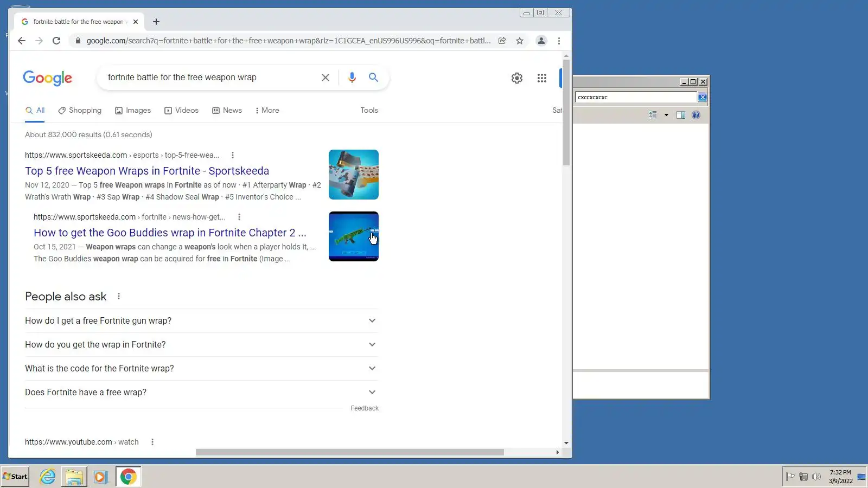Image resolution: width=868 pixels, height=488 pixels.
Task: Open options for the Goo Buddies result
Action: [x=239, y=217]
